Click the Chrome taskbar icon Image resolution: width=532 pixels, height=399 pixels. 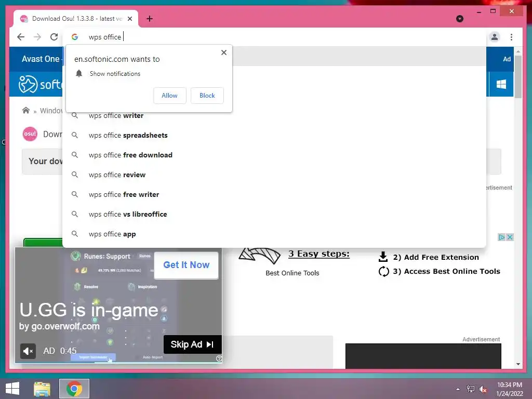click(74, 389)
